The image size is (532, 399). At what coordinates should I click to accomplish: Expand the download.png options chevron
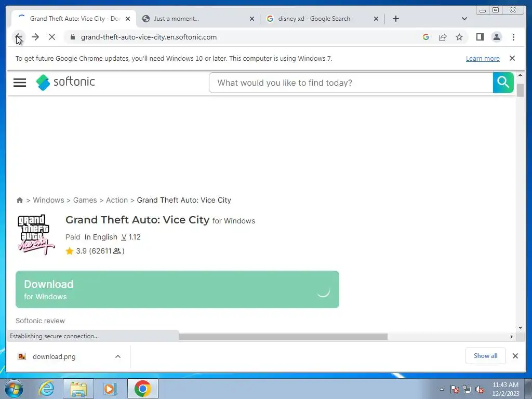pyautogui.click(x=118, y=356)
